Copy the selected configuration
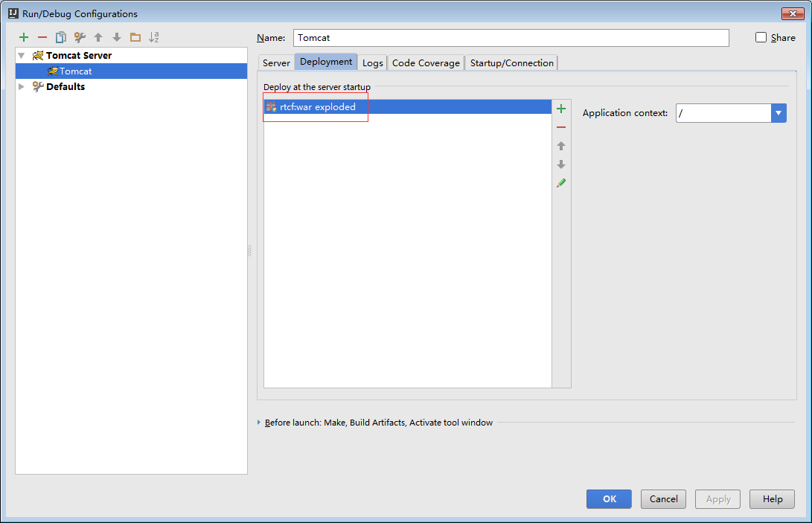Image resolution: width=812 pixels, height=523 pixels. [61, 37]
